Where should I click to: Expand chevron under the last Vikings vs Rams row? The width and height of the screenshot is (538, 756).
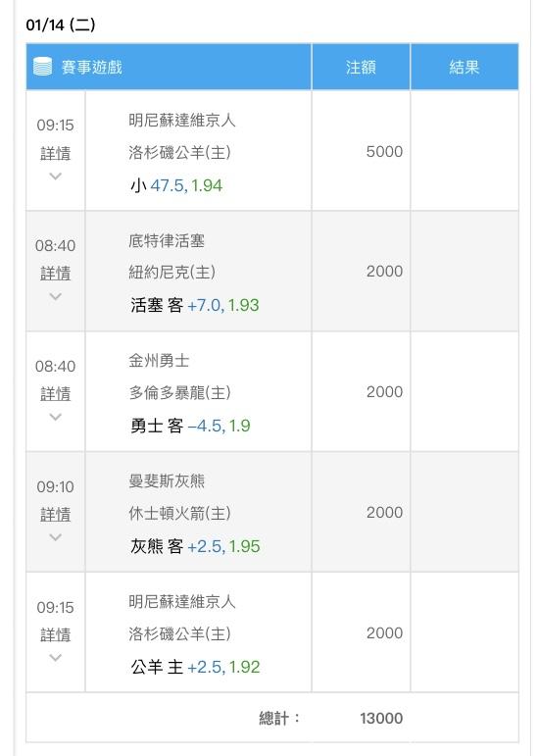[56, 658]
